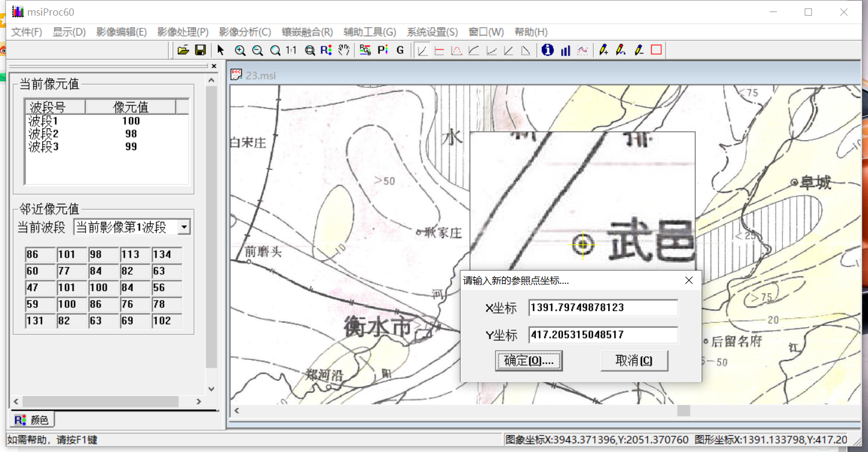Screen dimensions: 868x452
Task: Select the hand pan tool
Action: click(344, 50)
